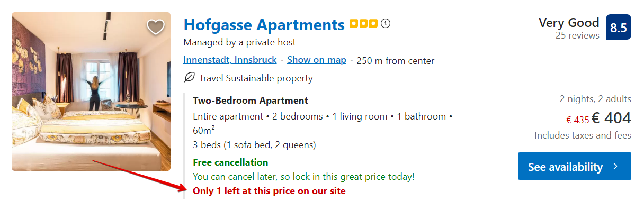Click the 25 reviews text
Image resolution: width=644 pixels, height=210 pixels.
point(577,35)
